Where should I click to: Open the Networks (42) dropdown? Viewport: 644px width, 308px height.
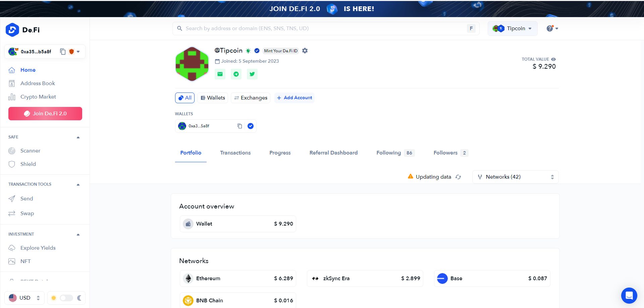pos(516,177)
